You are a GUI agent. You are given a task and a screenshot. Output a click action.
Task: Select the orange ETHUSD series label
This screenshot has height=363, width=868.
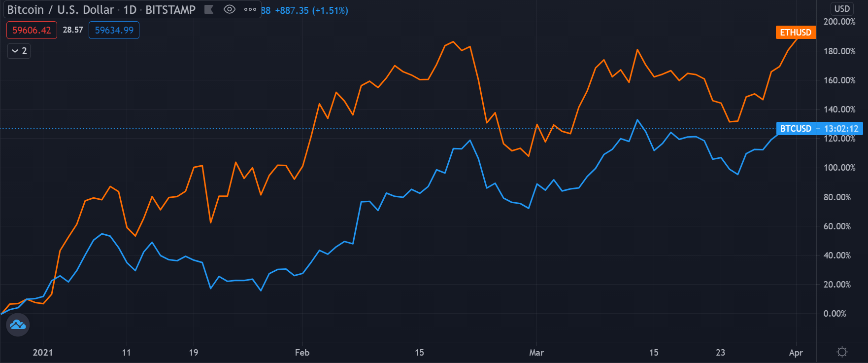(795, 33)
